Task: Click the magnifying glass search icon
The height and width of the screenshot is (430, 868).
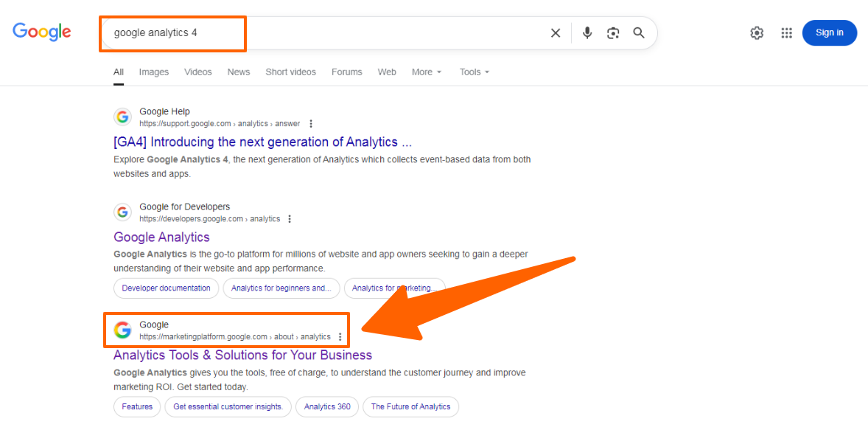Action: pyautogui.click(x=639, y=33)
